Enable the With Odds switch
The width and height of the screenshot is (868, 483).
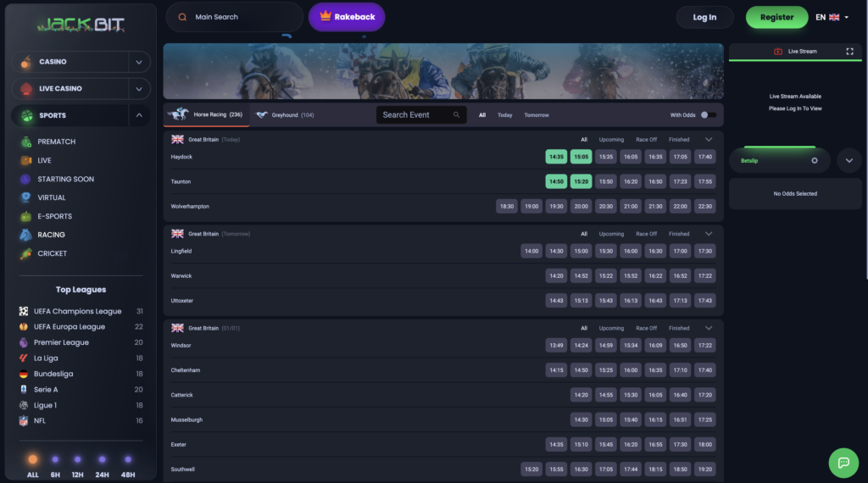click(x=709, y=115)
